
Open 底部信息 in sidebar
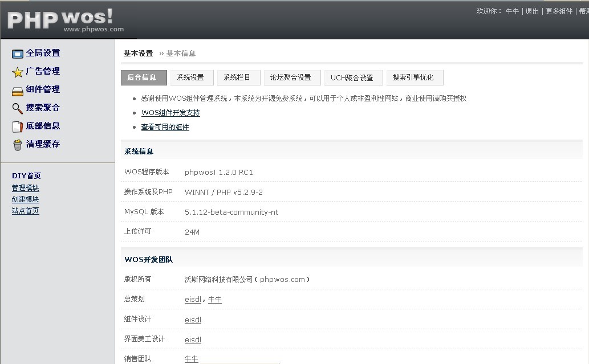click(43, 126)
